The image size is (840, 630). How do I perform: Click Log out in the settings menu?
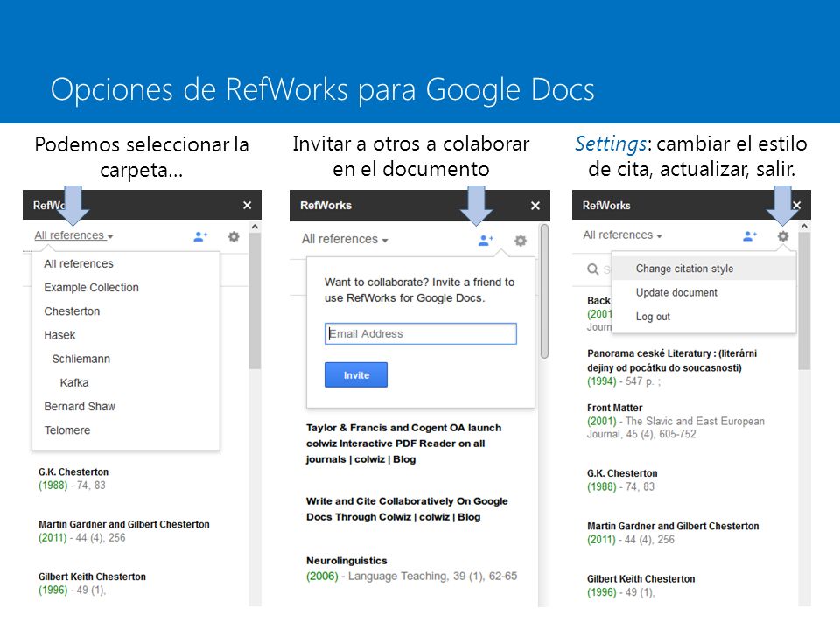pyautogui.click(x=703, y=317)
